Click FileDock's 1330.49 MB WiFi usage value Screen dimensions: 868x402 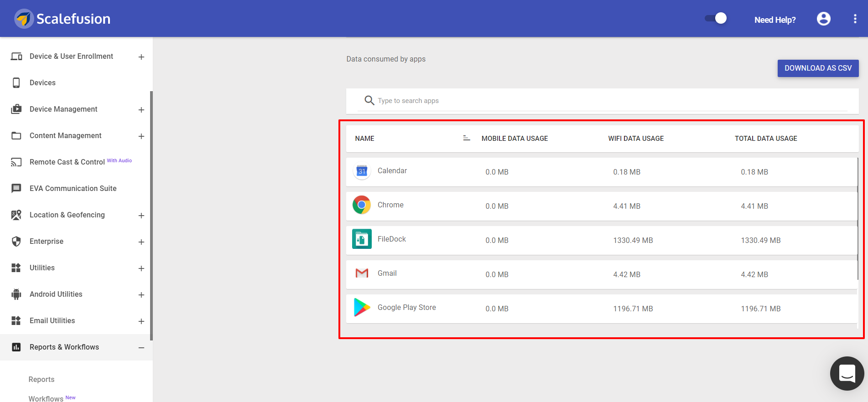tap(633, 240)
